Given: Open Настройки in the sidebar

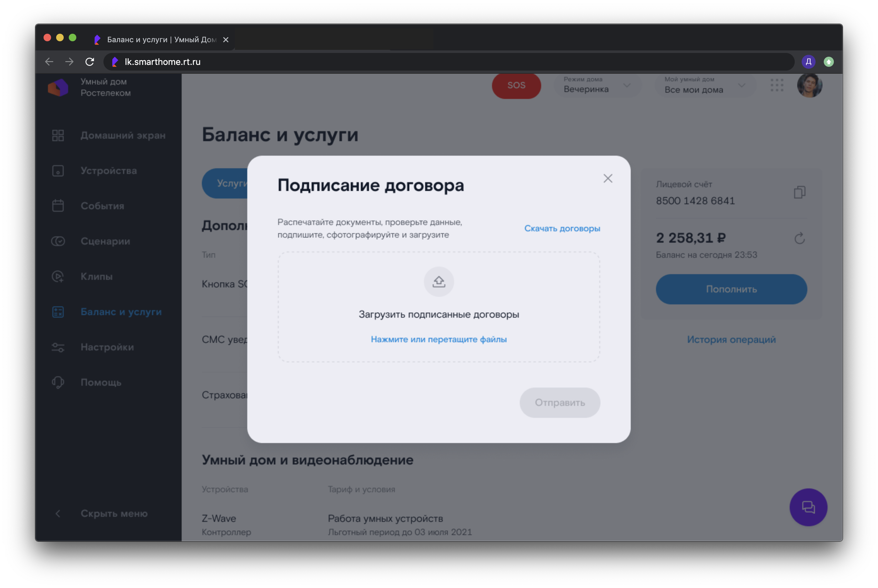Looking at the screenshot, I should click(107, 347).
